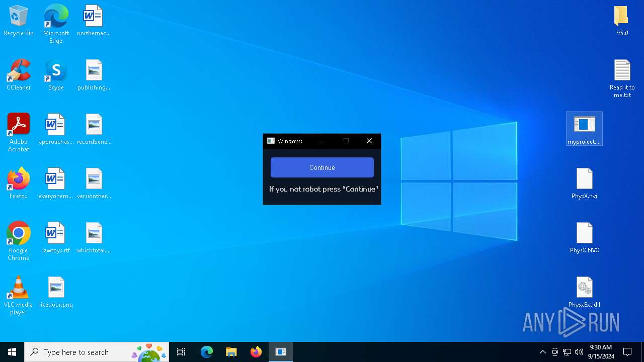This screenshot has height=362, width=644.
Task: Select the myproject... application icon
Action: click(584, 129)
